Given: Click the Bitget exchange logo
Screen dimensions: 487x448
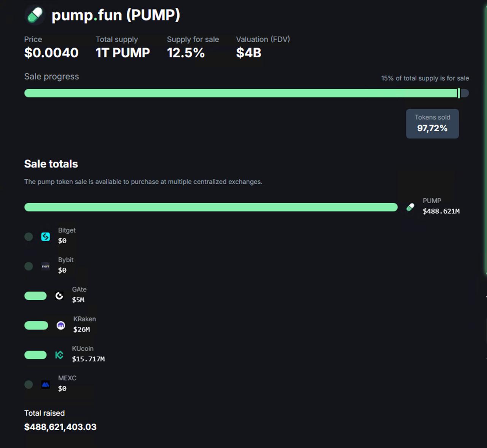Looking at the screenshot, I should tap(46, 237).
